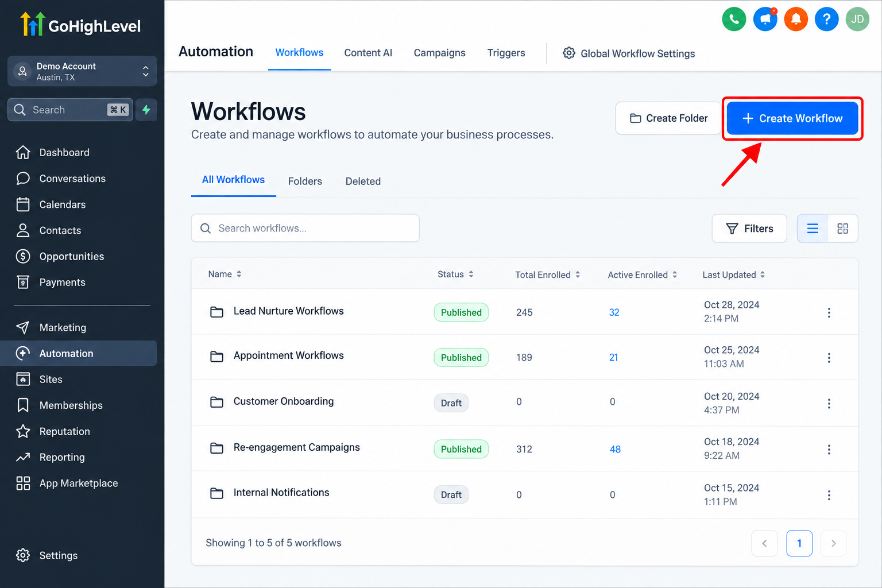The image size is (882, 588).
Task: Switch to the Deleted sub-tab
Action: pos(363,181)
